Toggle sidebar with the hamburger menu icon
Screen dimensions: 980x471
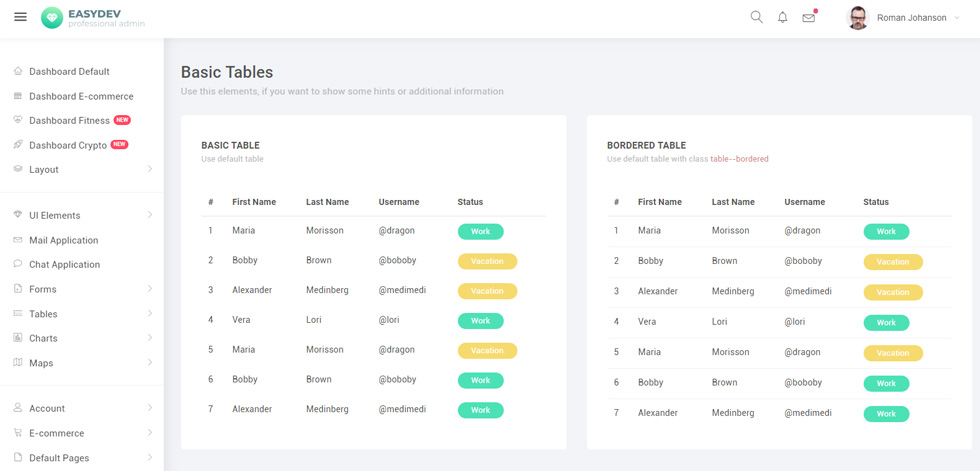click(21, 17)
